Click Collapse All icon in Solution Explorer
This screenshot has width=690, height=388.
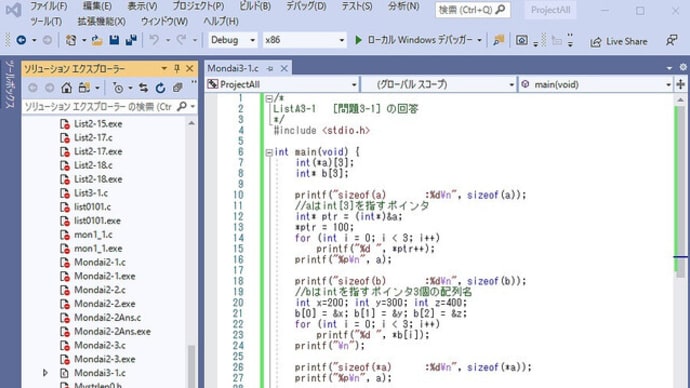click(177, 88)
